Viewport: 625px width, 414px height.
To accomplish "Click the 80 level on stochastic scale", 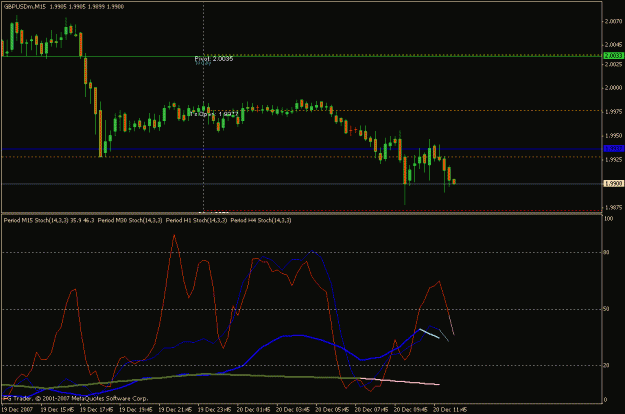I will tap(607, 252).
